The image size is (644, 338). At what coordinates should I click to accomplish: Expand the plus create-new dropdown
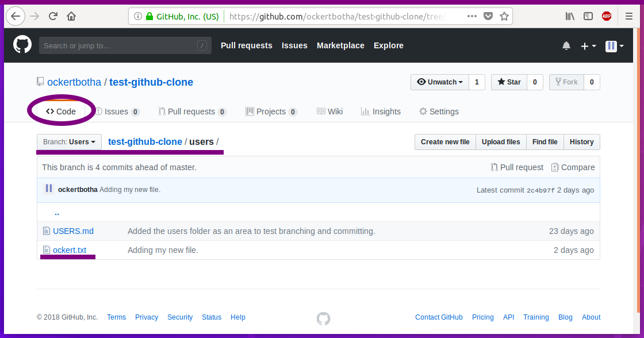588,46
